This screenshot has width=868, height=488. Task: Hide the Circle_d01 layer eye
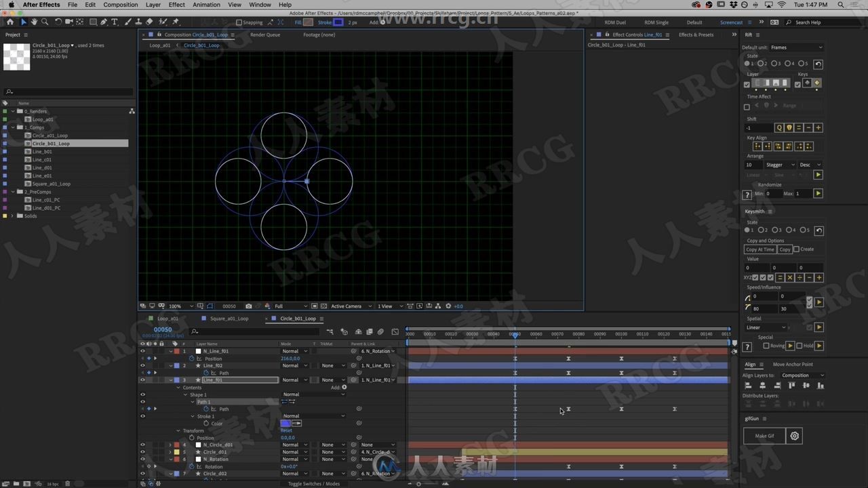click(142, 452)
